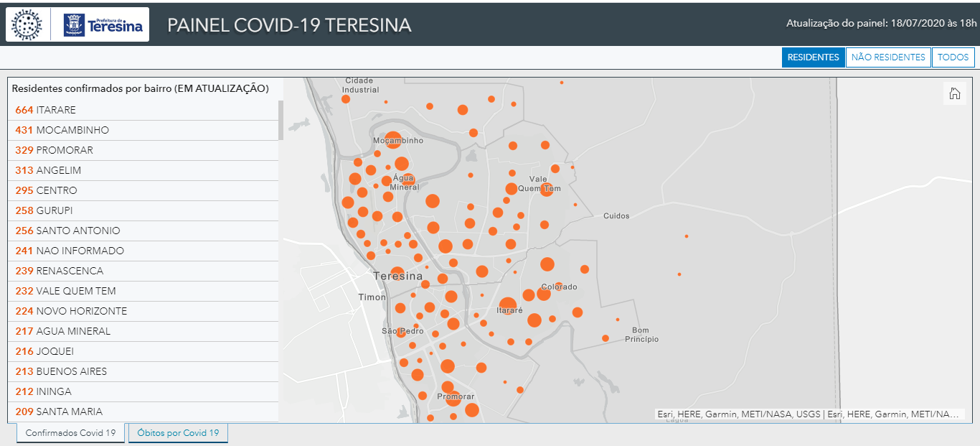980x446 pixels.
Task: Click the São Pedro map label
Action: pyautogui.click(x=402, y=331)
